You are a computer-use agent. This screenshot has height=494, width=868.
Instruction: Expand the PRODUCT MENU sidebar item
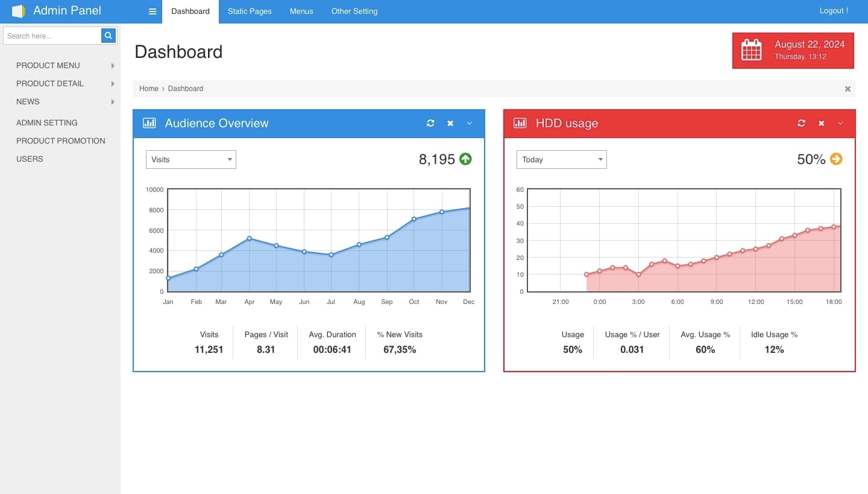coord(48,65)
